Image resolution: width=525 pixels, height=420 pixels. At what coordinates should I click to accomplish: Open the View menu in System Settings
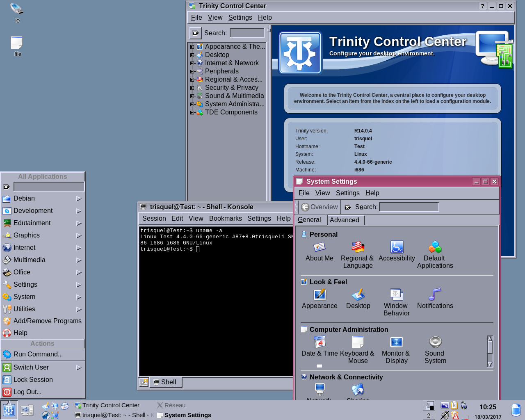point(322,193)
